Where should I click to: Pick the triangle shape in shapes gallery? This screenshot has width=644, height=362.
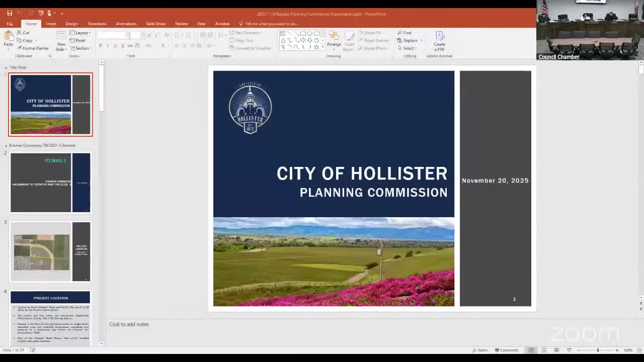coord(283,40)
